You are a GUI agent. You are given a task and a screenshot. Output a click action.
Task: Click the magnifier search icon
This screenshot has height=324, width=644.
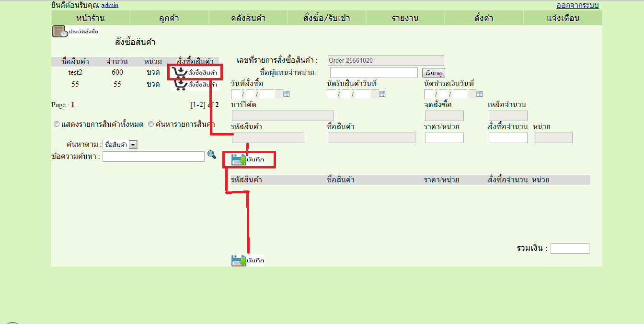tap(212, 155)
